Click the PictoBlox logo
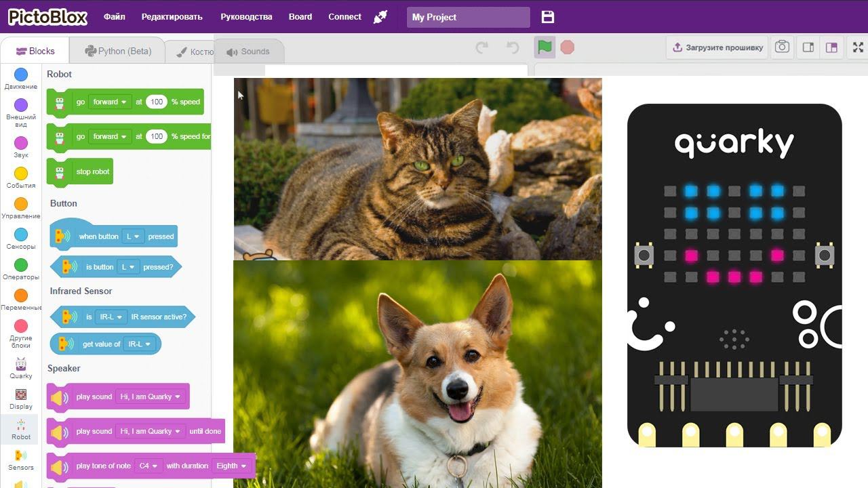 [x=49, y=16]
